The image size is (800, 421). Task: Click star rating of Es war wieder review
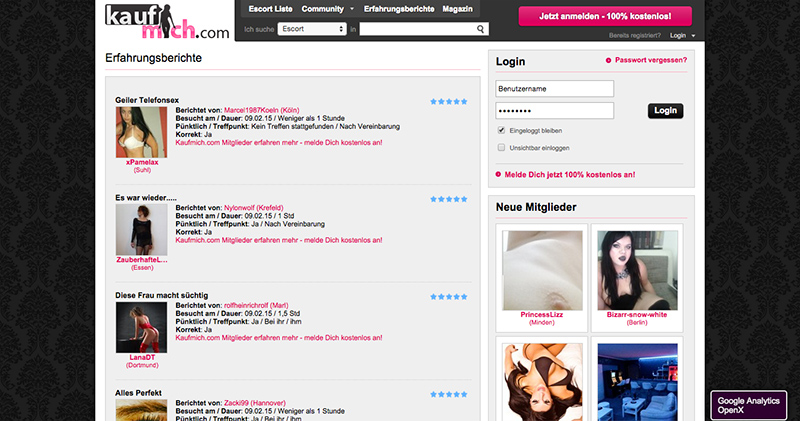pyautogui.click(x=448, y=199)
